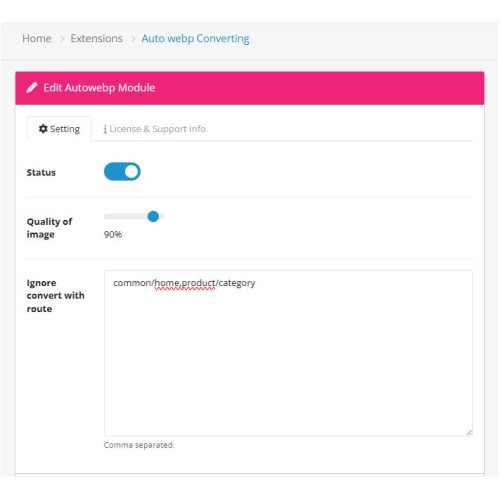Click the info icon before License & Support
The image size is (500, 500).
105,129
